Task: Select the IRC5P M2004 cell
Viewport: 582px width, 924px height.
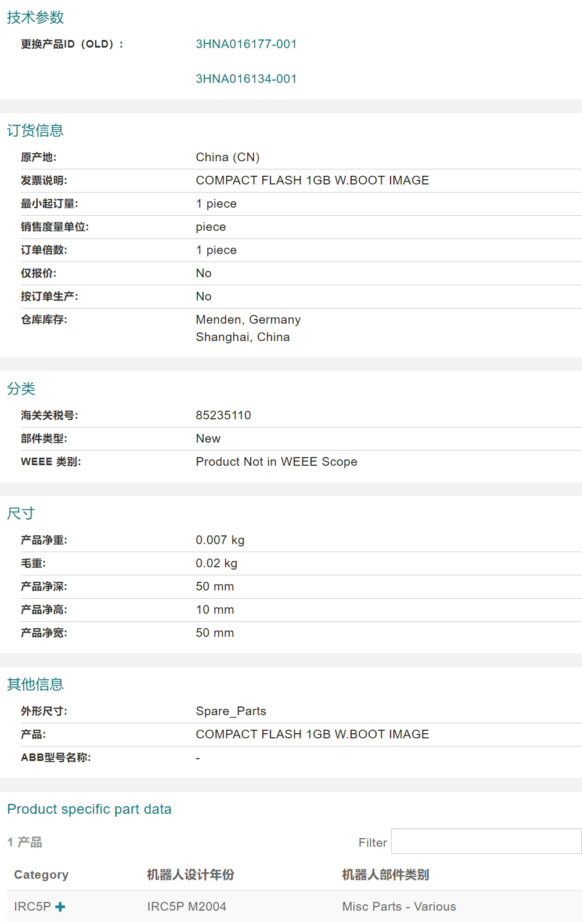Action: tap(186, 907)
